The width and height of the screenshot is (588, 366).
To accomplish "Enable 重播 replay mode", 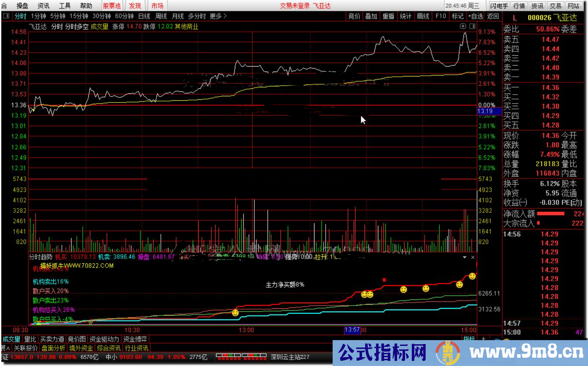I will coord(388,16).
